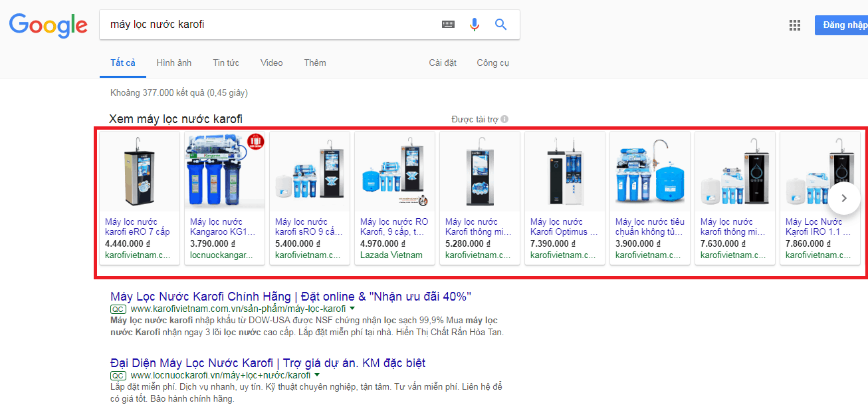
Task: Click the Khoảng 377.000 kết quả text
Action: click(x=179, y=93)
